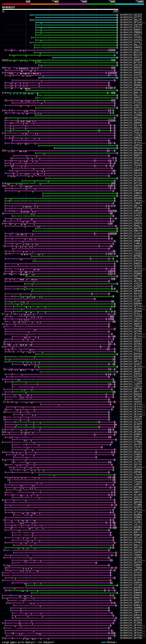146x644 pixels.
Task: Click hit label UniRef100_Q9SU13
Action: click(131, 98)
